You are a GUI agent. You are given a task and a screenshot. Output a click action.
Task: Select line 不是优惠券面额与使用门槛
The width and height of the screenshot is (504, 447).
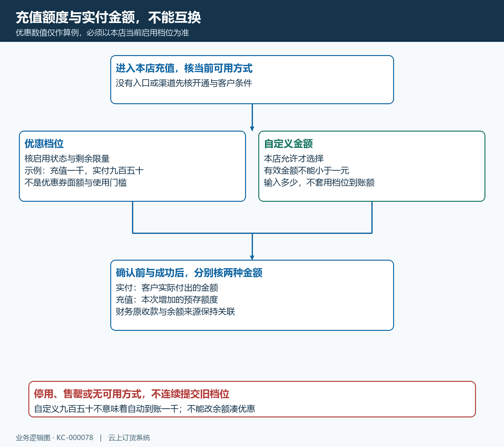76,183
